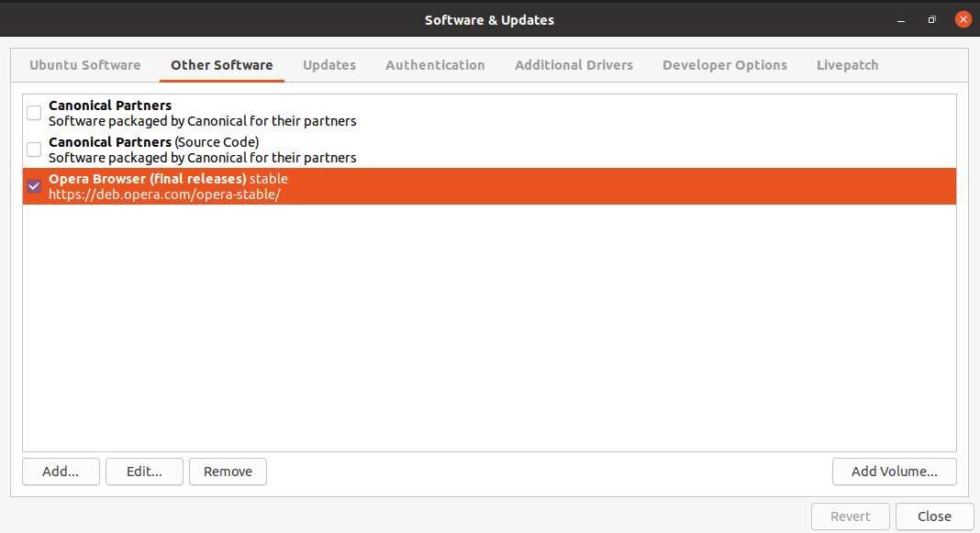The height and width of the screenshot is (533, 980).
Task: Click the Edit... button
Action: pos(144,472)
